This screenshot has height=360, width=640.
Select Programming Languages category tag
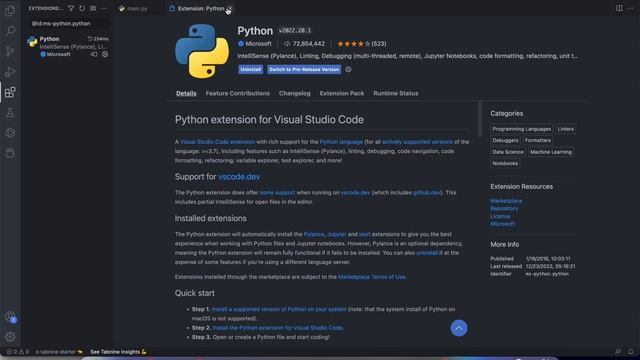coord(522,129)
